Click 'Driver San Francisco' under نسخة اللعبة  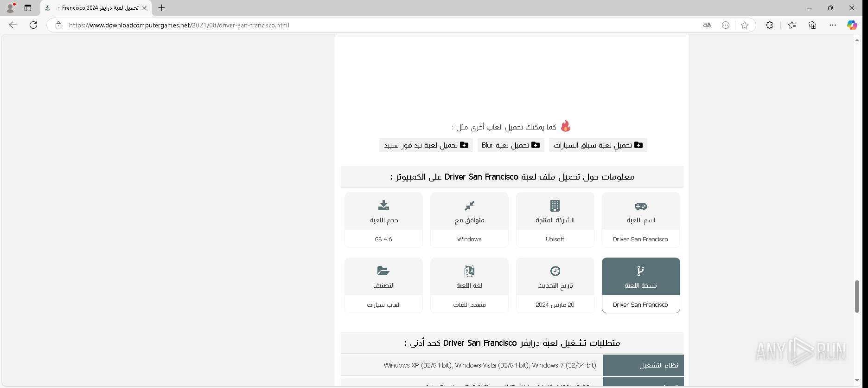pyautogui.click(x=640, y=305)
